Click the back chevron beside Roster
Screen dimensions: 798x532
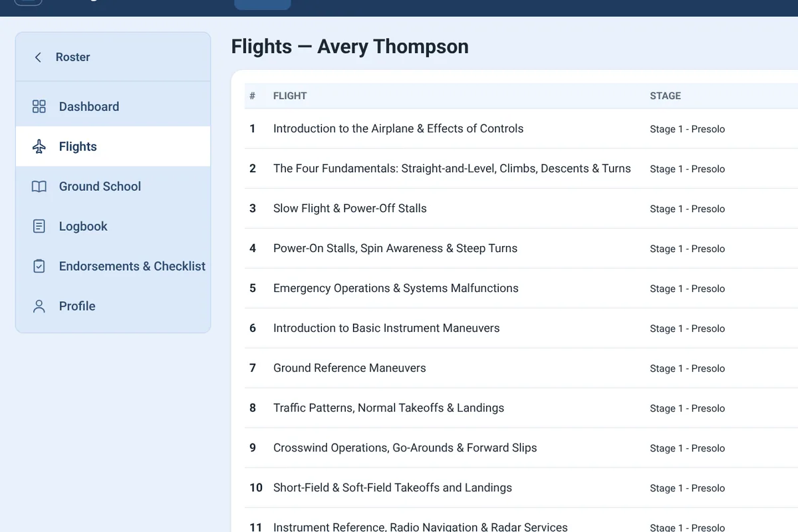click(38, 57)
